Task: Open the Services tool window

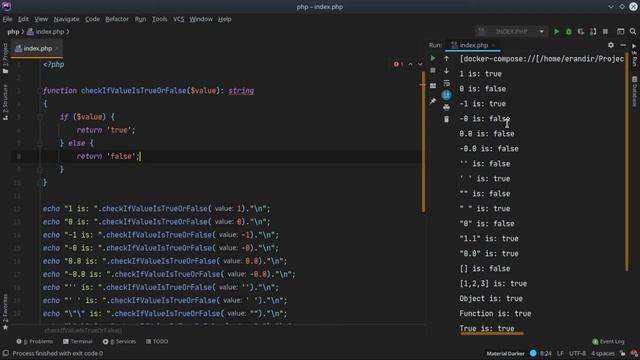Action: click(x=119, y=341)
